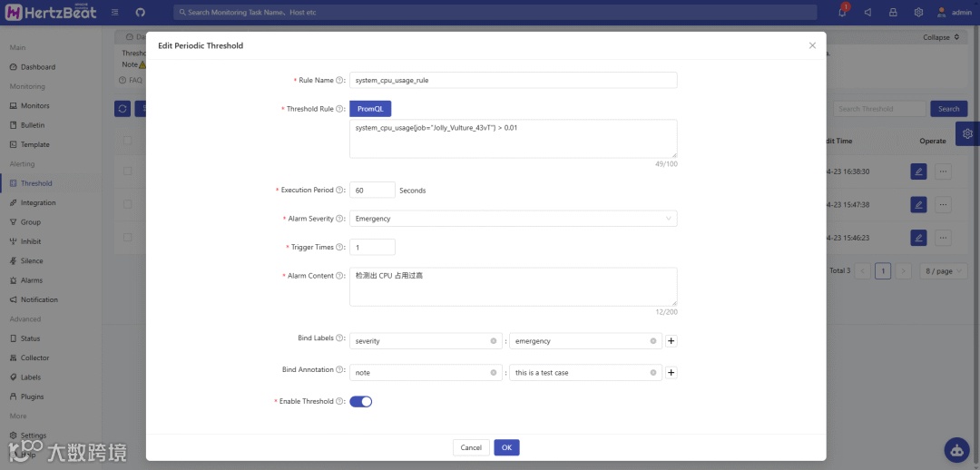Edit the threshold row dated 15:46:23
Image resolution: width=980 pixels, height=470 pixels.
(918, 238)
